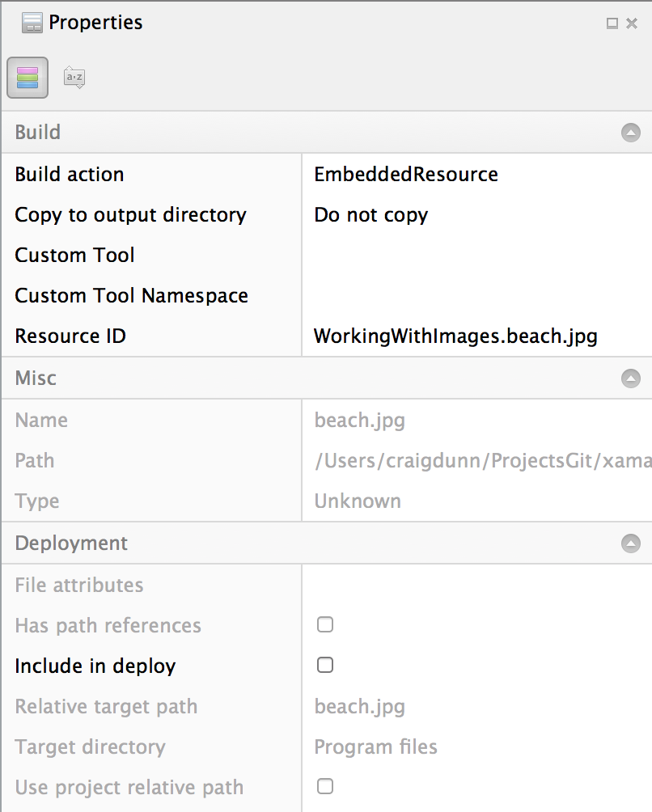Image resolution: width=652 pixels, height=812 pixels.
Task: Collapse the Deployment section
Action: (630, 543)
